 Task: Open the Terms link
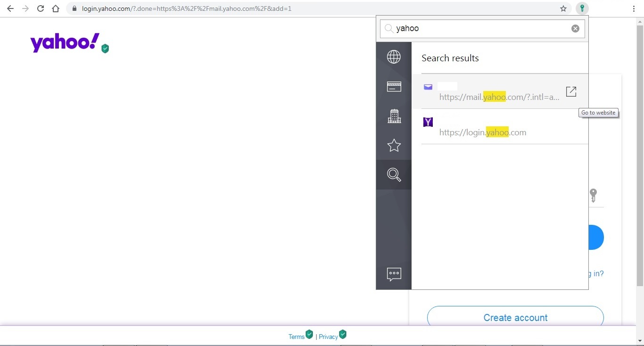click(297, 337)
